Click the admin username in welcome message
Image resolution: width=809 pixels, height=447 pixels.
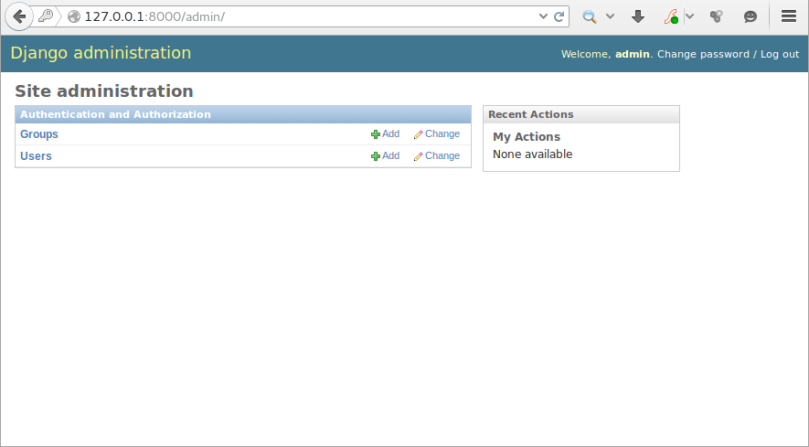[632, 54]
